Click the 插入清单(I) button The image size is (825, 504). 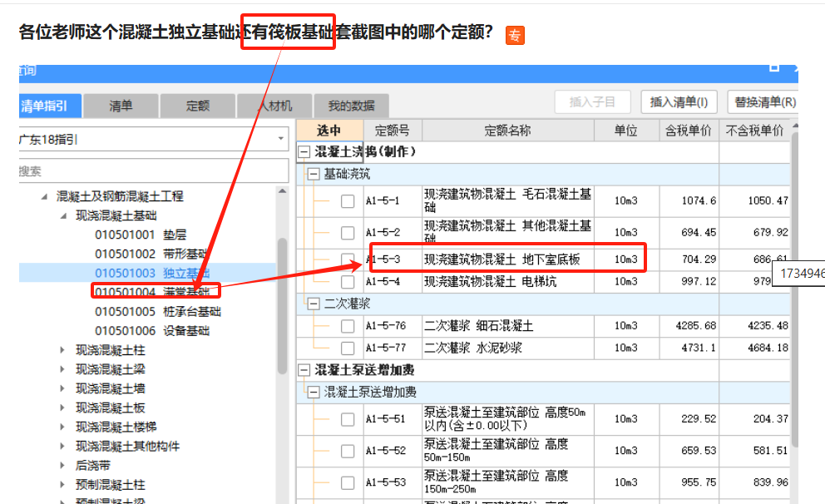679,101
